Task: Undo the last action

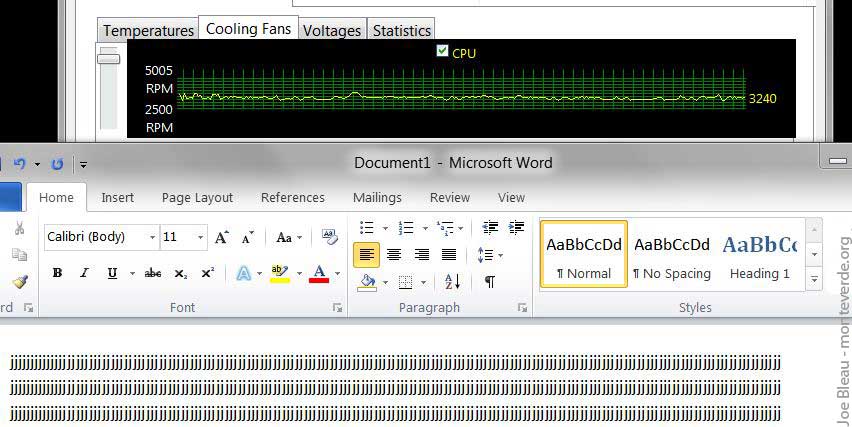Action: 20,164
